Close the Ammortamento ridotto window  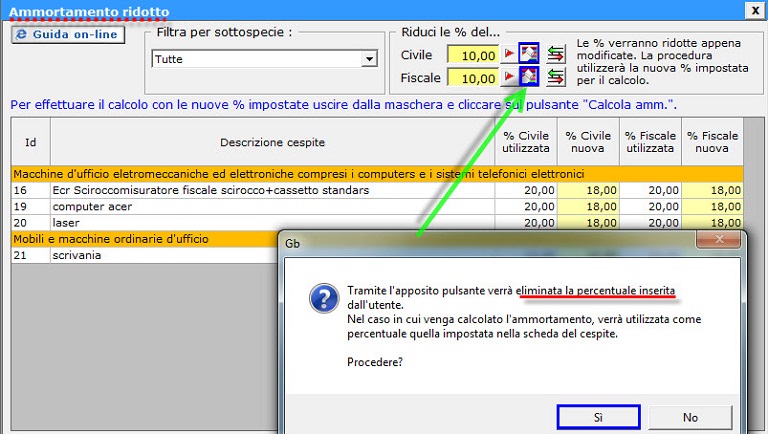(x=754, y=9)
